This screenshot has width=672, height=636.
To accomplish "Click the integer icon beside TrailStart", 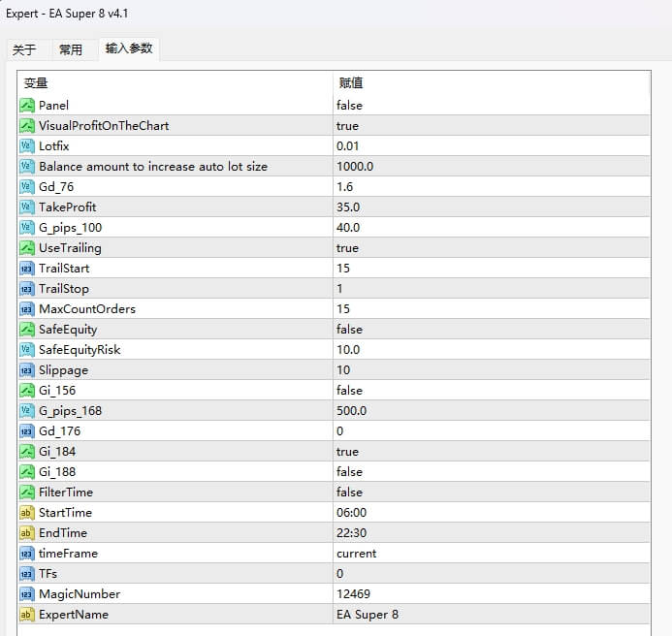I will tap(26, 269).
